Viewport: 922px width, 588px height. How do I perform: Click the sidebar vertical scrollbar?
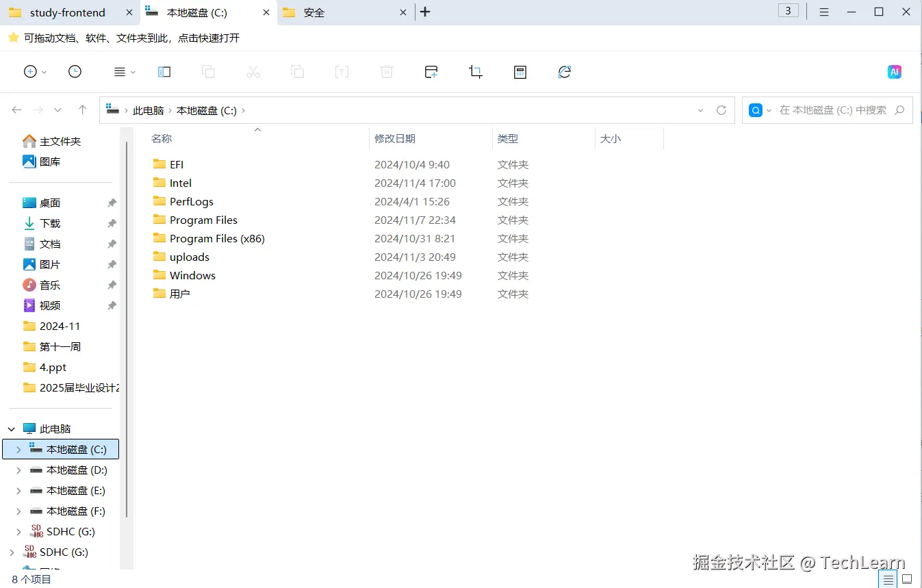(127, 329)
